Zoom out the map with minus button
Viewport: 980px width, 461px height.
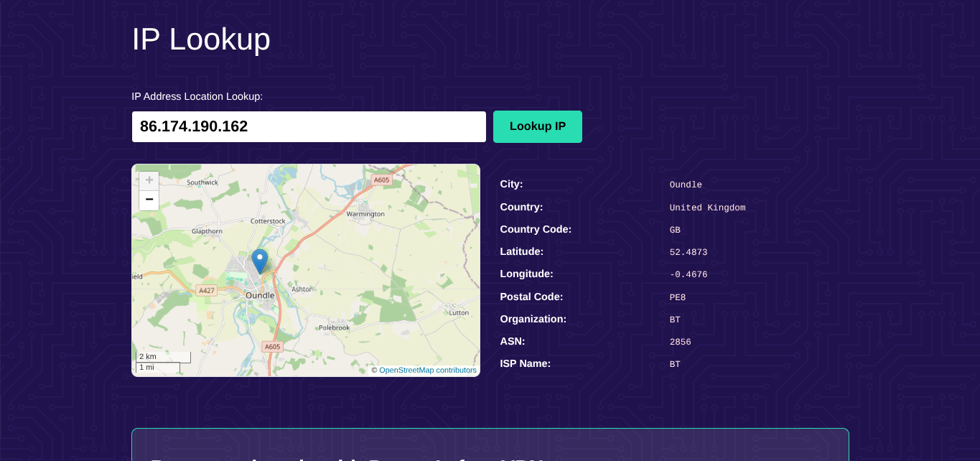click(149, 200)
